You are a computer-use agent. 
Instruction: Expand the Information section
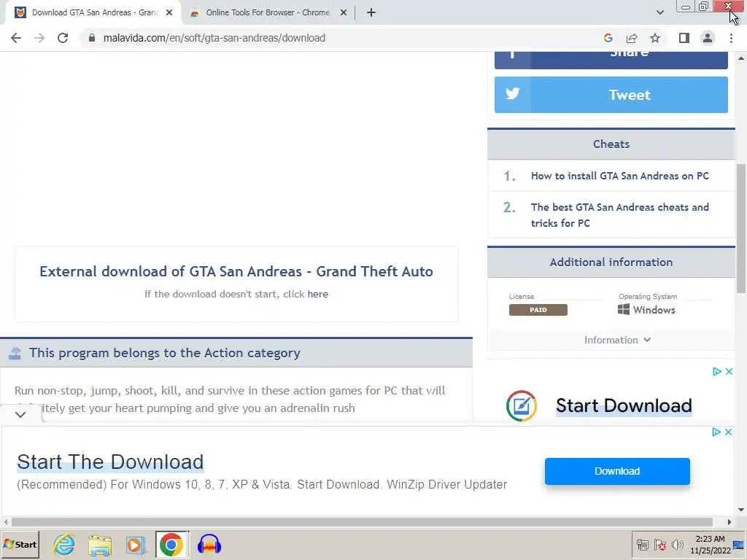click(617, 340)
